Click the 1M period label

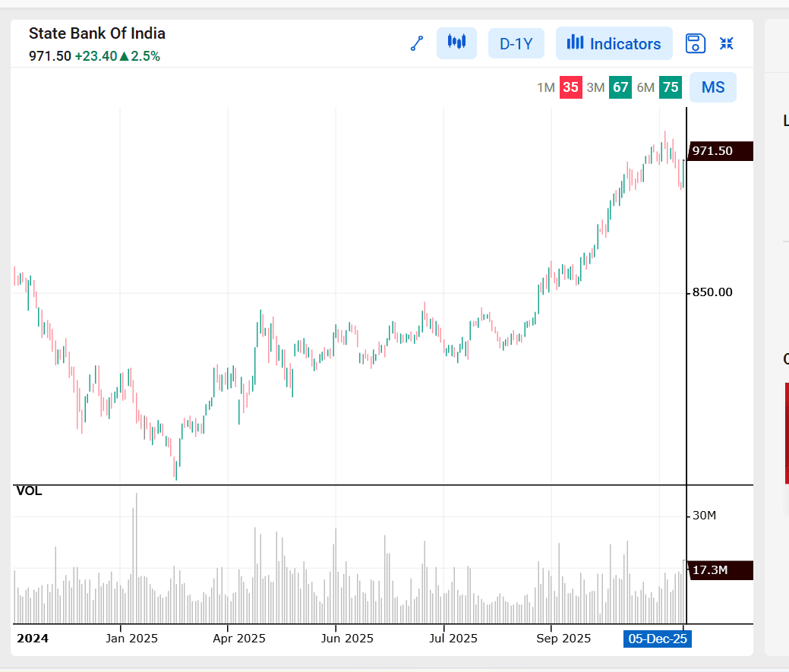[546, 87]
